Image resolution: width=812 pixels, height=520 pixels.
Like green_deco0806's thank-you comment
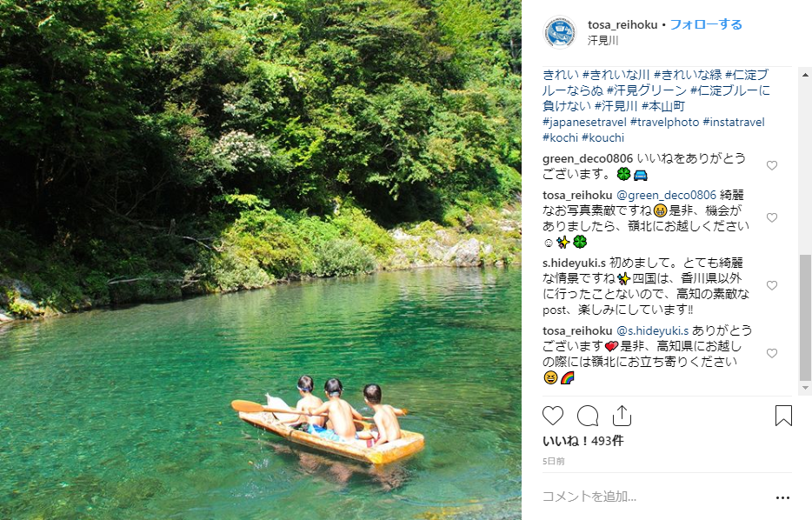[x=772, y=165]
